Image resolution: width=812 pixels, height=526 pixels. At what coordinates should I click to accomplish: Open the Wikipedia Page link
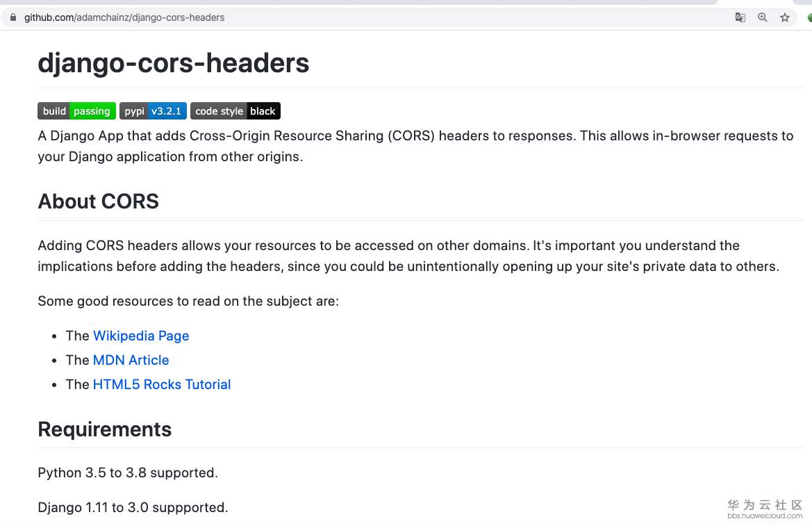tap(141, 336)
